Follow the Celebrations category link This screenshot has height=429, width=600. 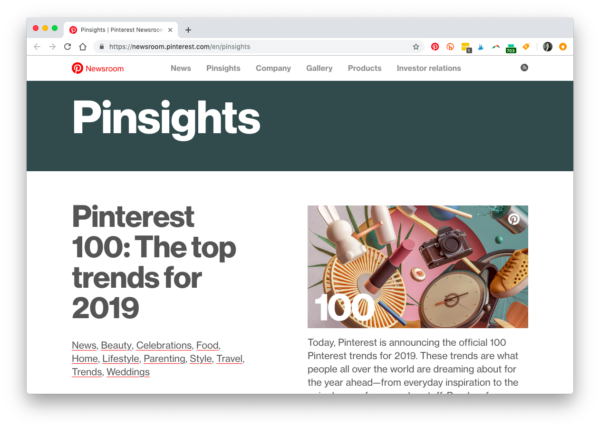pyautogui.click(x=163, y=345)
